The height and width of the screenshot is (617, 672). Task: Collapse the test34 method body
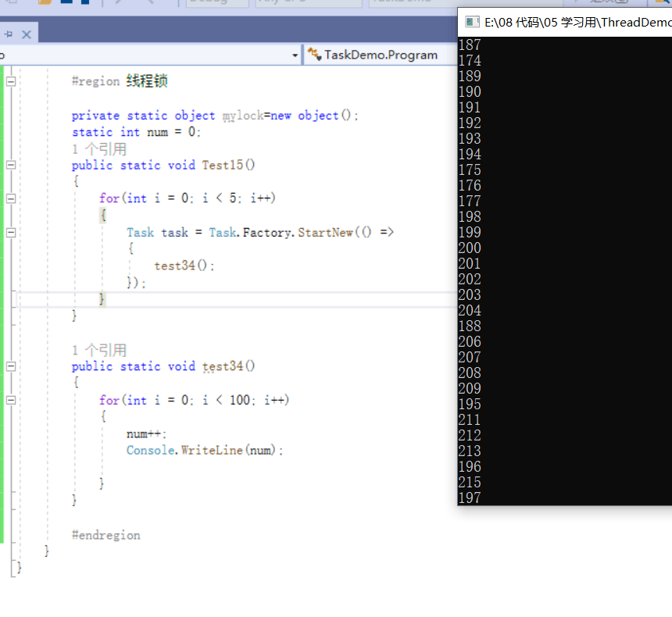pos(9,366)
